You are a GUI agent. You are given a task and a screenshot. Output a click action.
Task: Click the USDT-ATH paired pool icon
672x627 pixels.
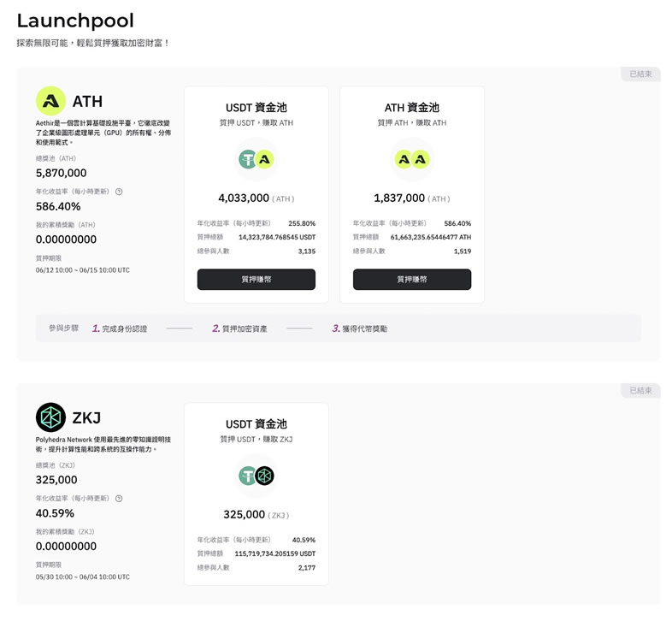256,160
